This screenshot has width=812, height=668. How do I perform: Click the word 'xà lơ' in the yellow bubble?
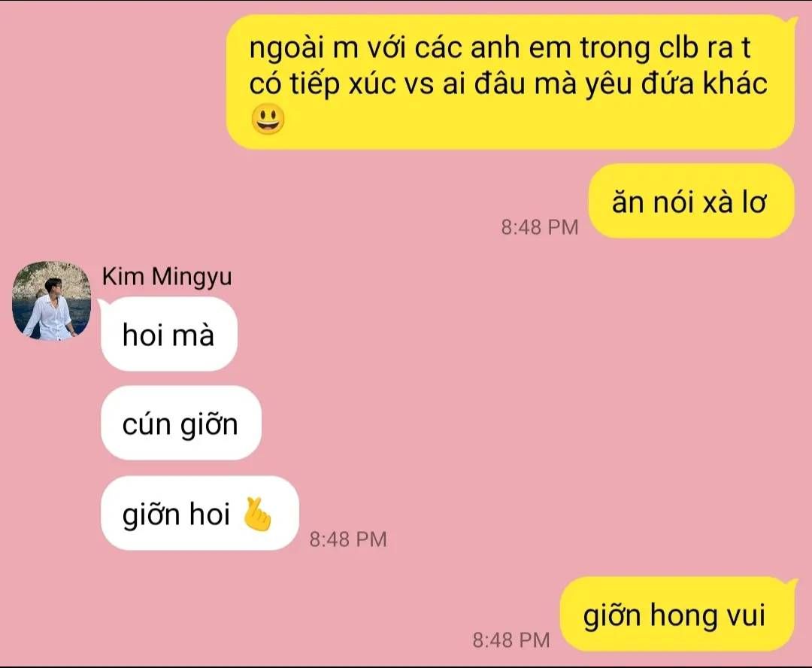[x=734, y=202]
